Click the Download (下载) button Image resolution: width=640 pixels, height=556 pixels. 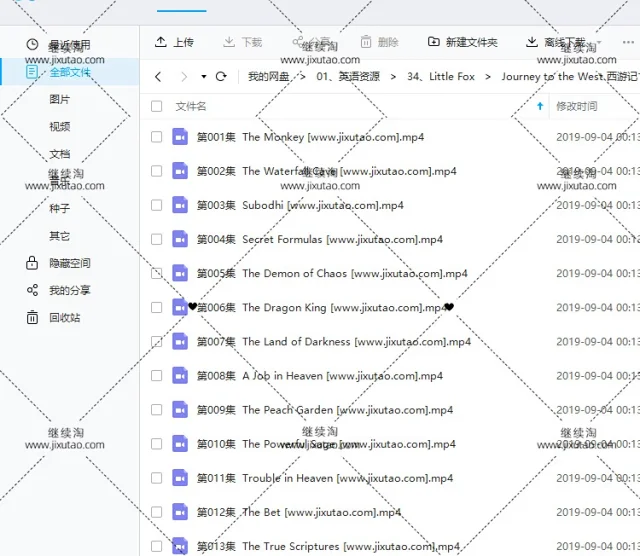(x=243, y=42)
